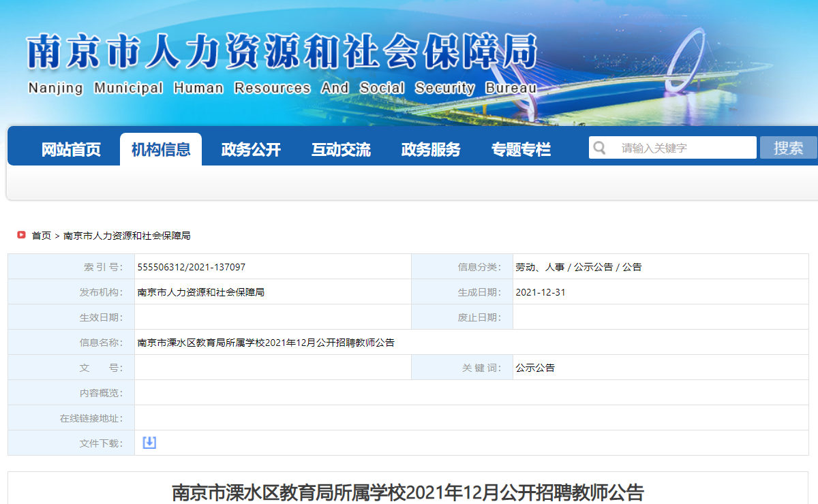Click index number 555506312/2021-137097
This screenshot has height=504, width=818.
(192, 267)
